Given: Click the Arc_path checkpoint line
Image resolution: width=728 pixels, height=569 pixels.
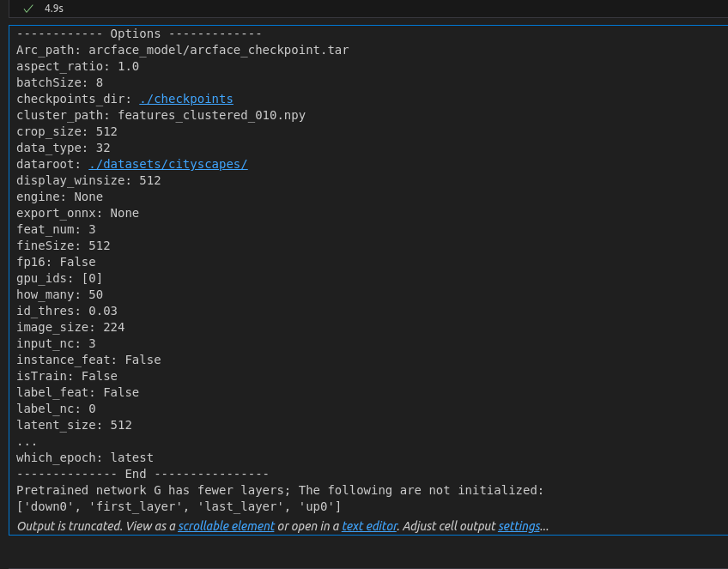Looking at the screenshot, I should [181, 50].
